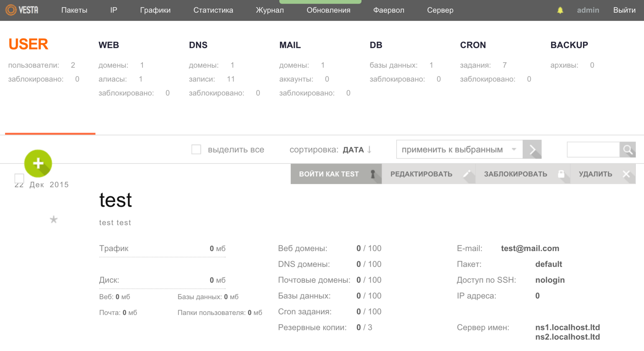This screenshot has height=351, width=644.
Task: Switch to the CRON tab
Action: point(473,45)
